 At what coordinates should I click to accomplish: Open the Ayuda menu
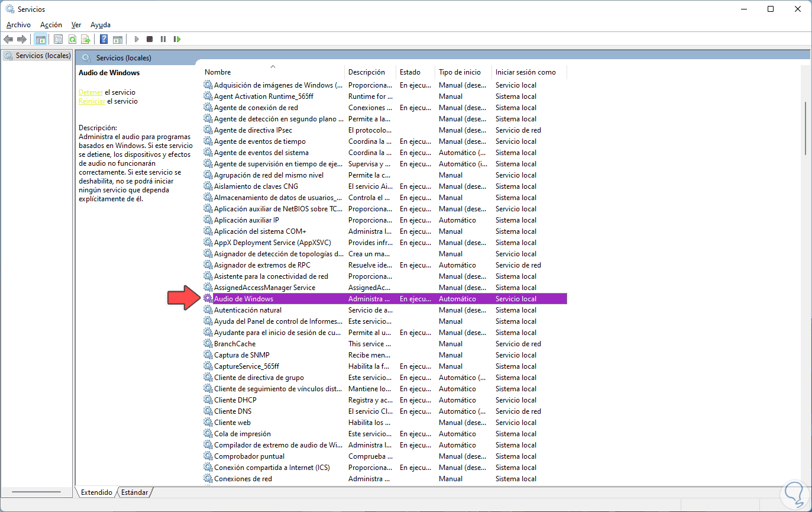(101, 25)
